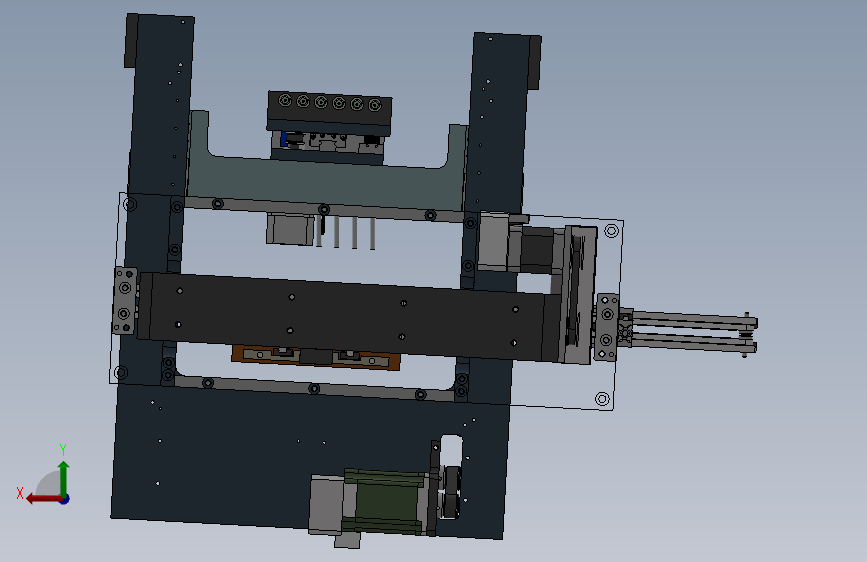
Task: Click the green Y axis arrow on triad
Action: click(x=64, y=478)
